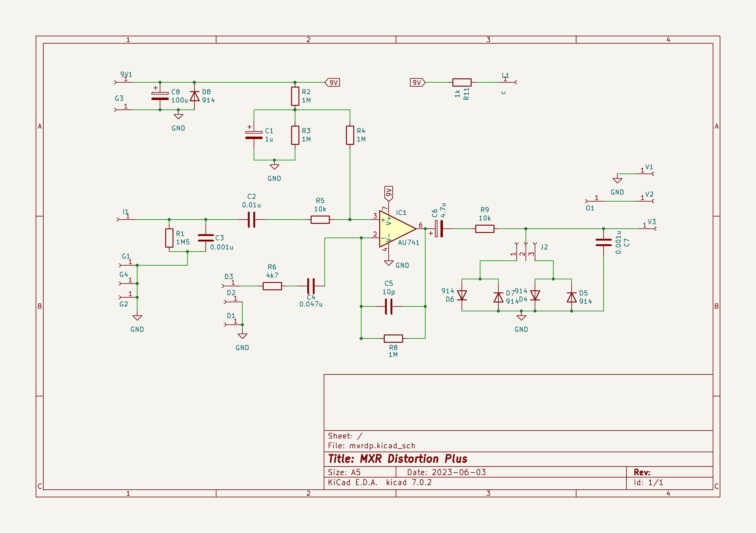Select the '10p' value text of C5

coord(389,292)
